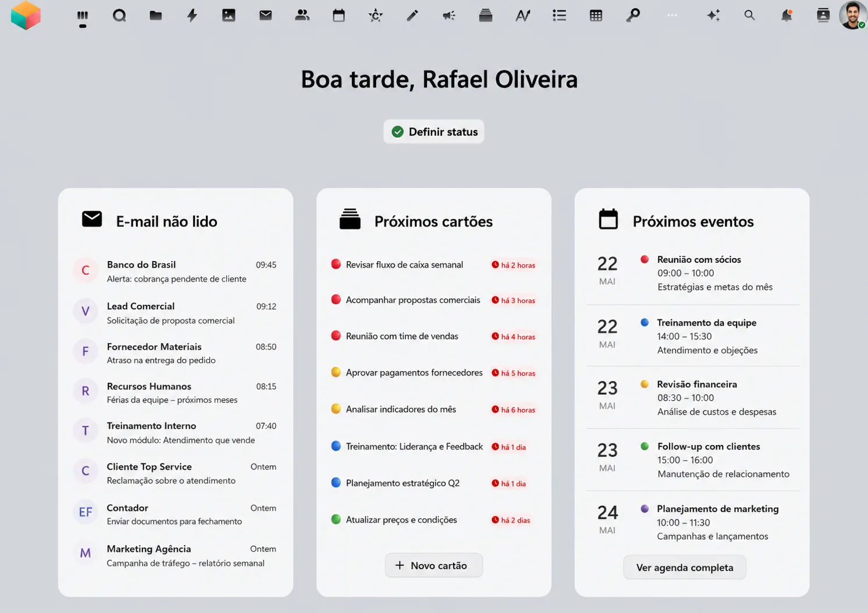Screen dimensions: 868x613
Task: Open the notifications bell icon
Action: tap(787, 16)
